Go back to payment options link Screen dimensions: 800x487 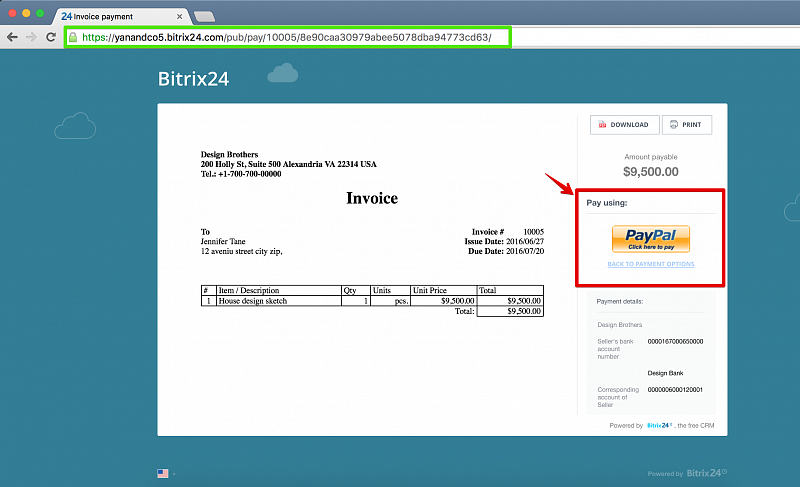click(x=651, y=264)
